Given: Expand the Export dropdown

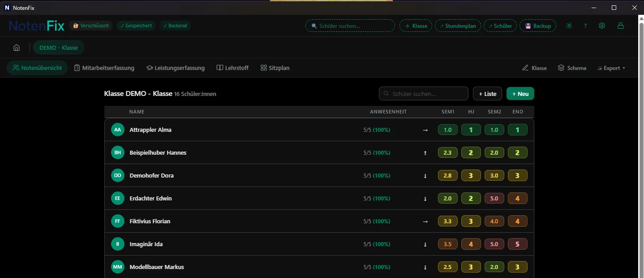Looking at the screenshot, I should tap(611, 68).
